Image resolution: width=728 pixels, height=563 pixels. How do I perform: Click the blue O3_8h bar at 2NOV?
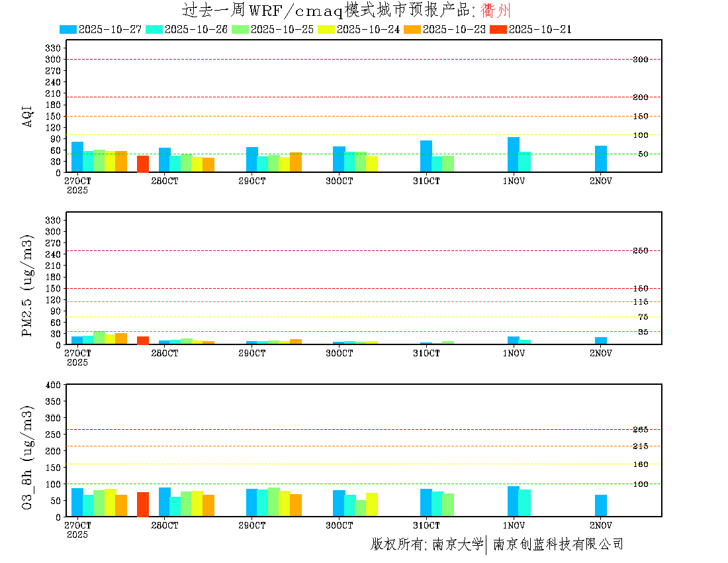click(x=601, y=505)
